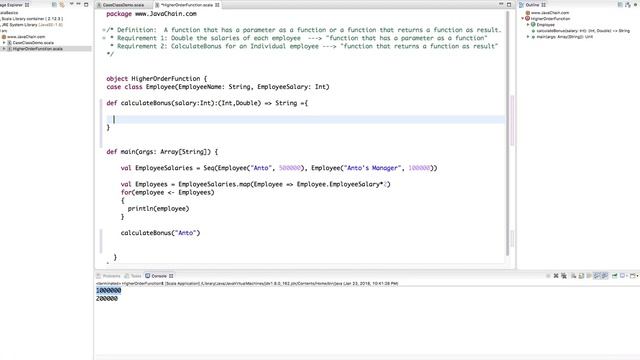Open the Display Selected Console dropdown
The height and width of the screenshot is (360, 640).
point(627,276)
